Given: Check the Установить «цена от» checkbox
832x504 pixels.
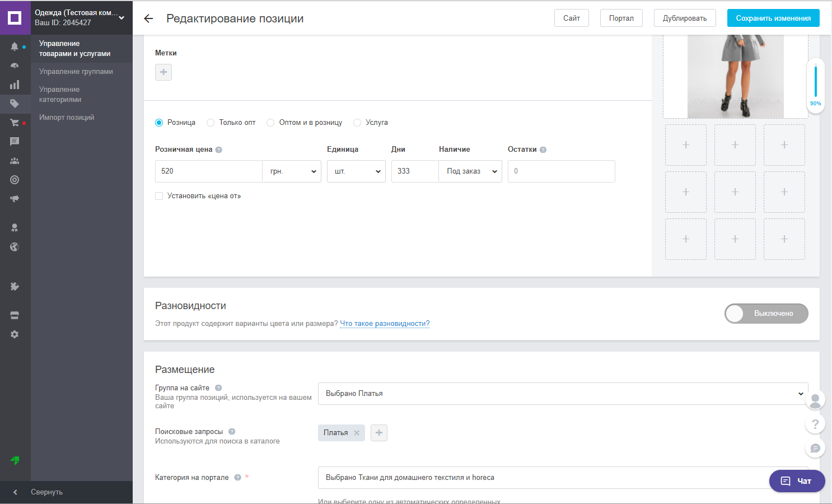Looking at the screenshot, I should 159,196.
